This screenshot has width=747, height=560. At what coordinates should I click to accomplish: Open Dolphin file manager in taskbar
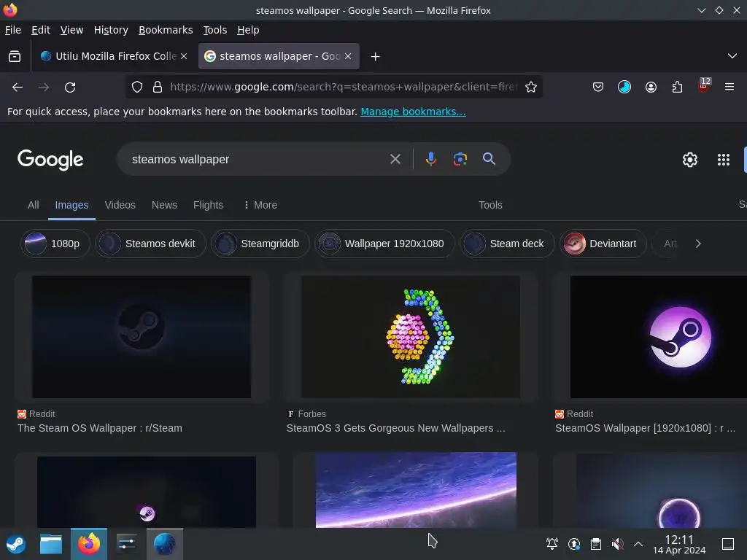[x=51, y=544]
